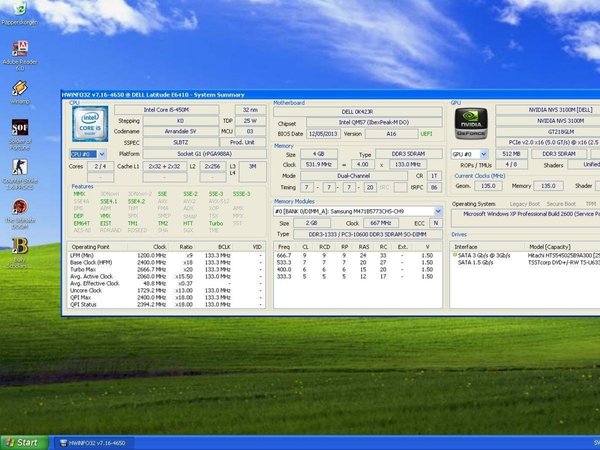Click the GT218GLM GPU codename field

pyautogui.click(x=549, y=132)
